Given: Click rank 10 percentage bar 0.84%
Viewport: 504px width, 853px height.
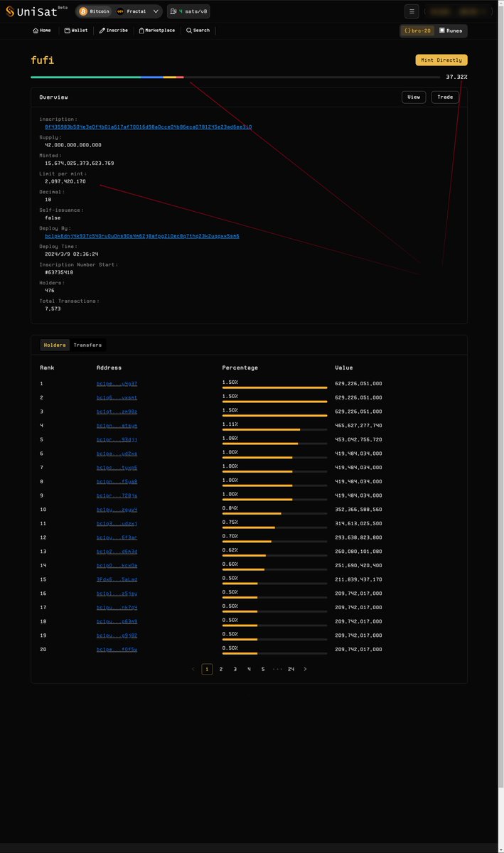Looking at the screenshot, I should [274, 514].
